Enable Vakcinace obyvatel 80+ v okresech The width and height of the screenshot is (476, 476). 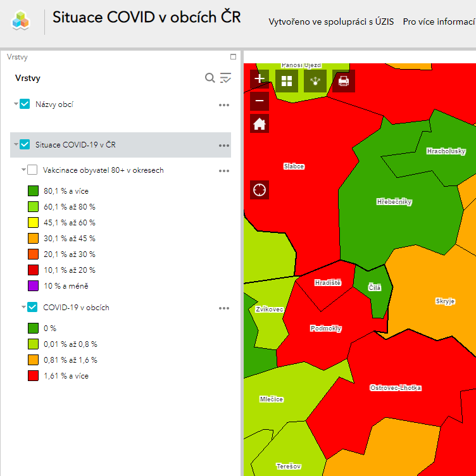point(33,170)
